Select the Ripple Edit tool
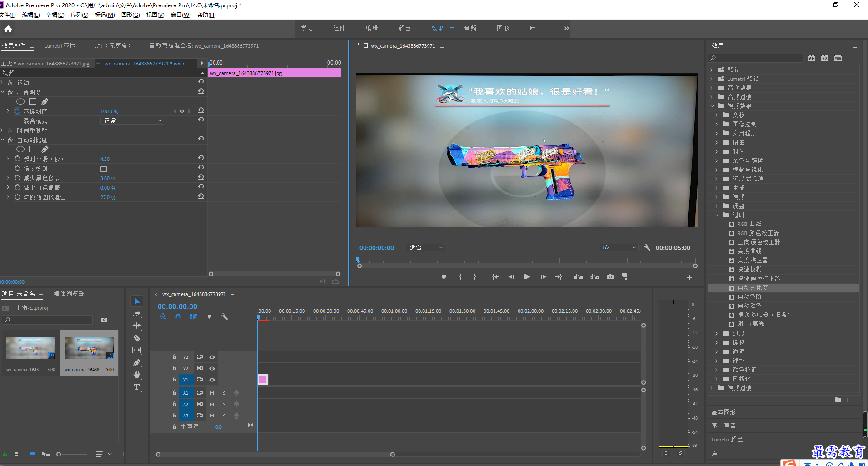This screenshot has height=466, width=868. click(x=137, y=326)
